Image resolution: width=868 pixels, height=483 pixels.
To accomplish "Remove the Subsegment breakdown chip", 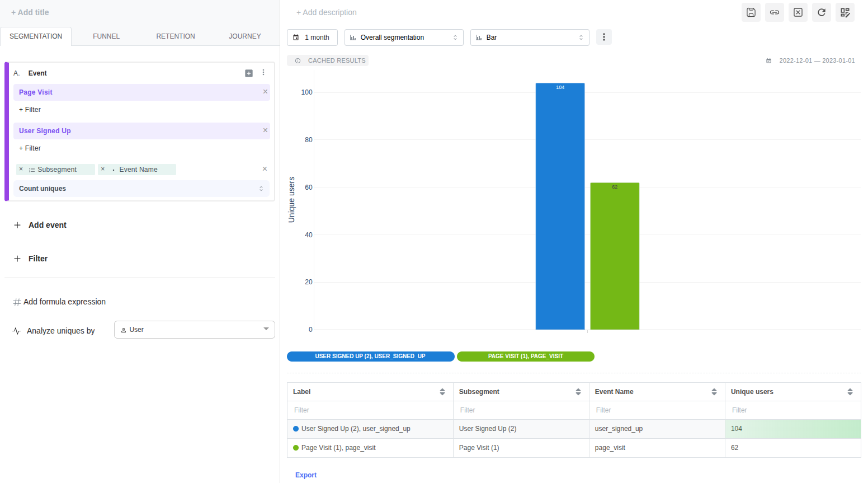I will pos(21,169).
